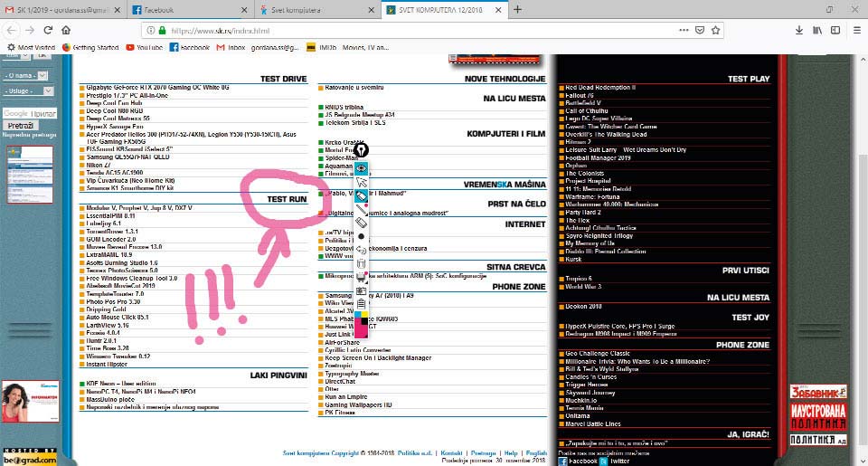Click the Ilustrovana Politika banner

(x=818, y=415)
